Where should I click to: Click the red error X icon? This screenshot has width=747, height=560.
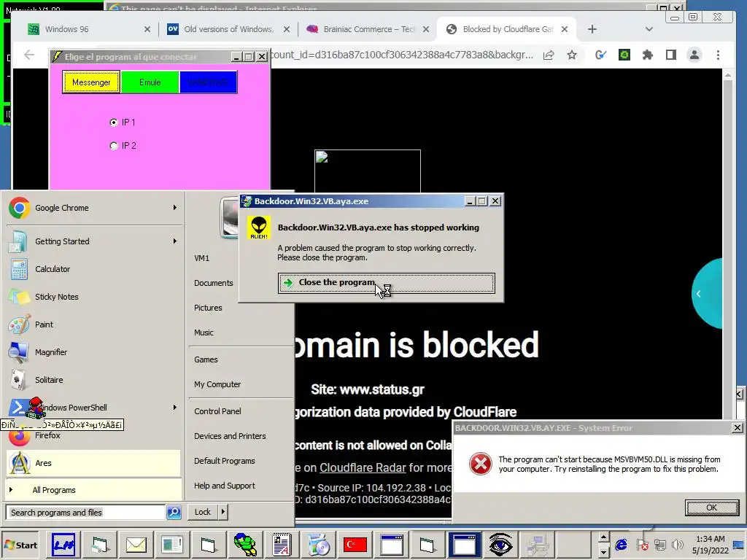(480, 464)
